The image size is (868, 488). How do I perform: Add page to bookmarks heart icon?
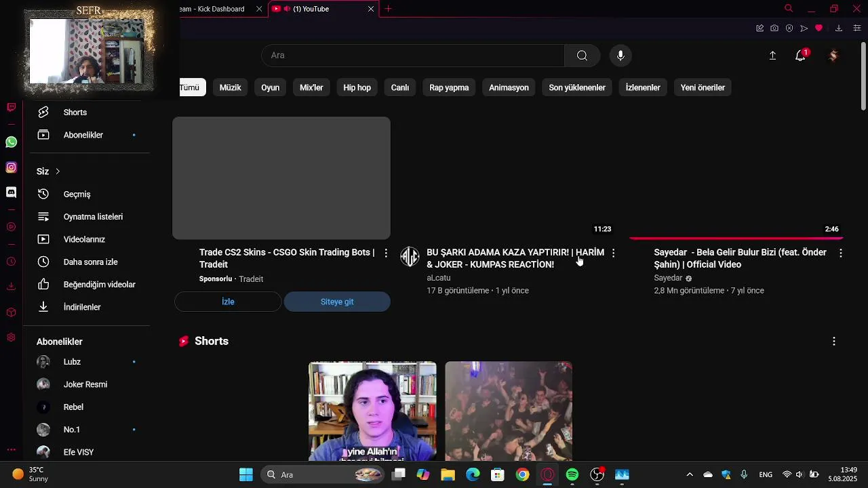[x=819, y=28]
